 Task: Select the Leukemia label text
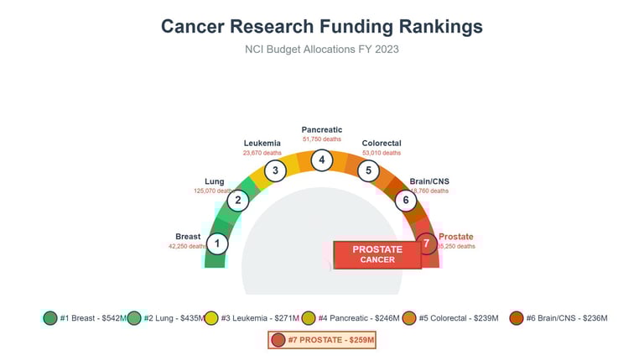click(262, 144)
